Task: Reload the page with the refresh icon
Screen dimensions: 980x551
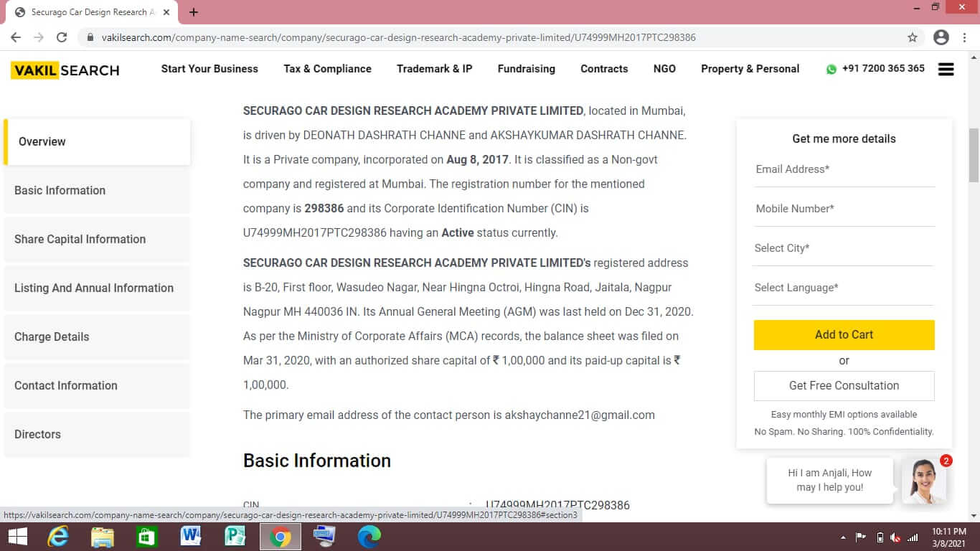Action: (62, 37)
